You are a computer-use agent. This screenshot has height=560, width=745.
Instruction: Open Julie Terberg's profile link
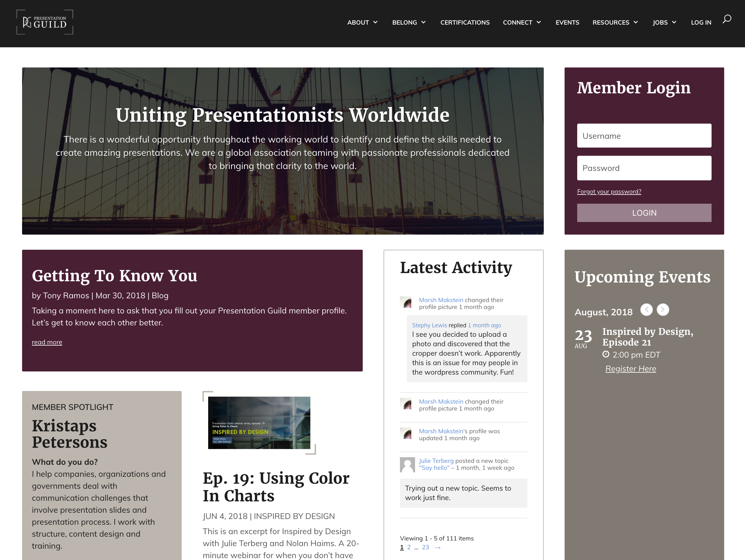point(436,461)
